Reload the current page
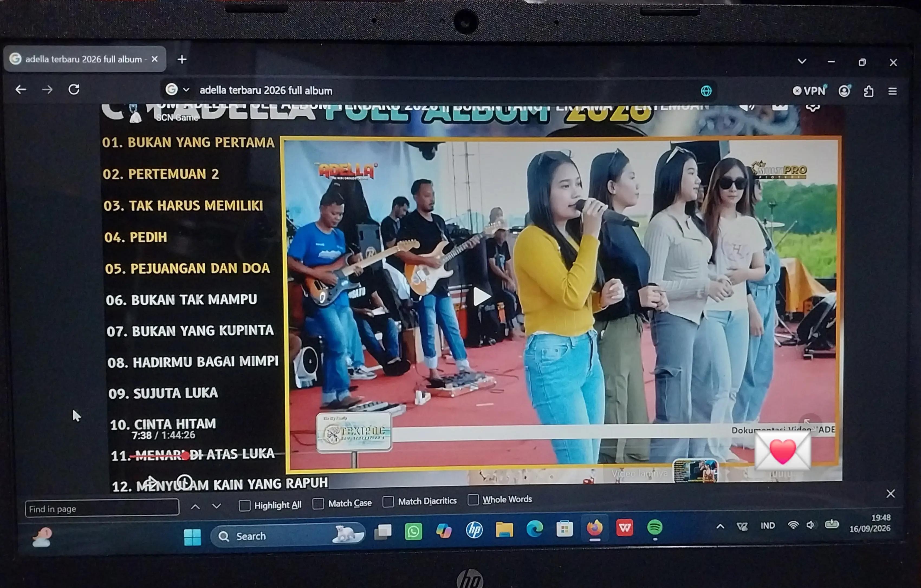 pyautogui.click(x=74, y=89)
